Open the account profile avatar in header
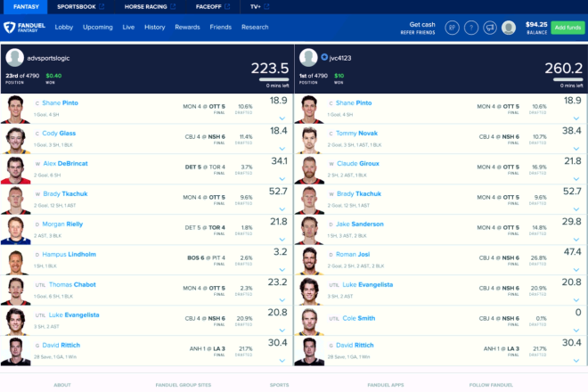588x392 pixels. pyautogui.click(x=509, y=28)
